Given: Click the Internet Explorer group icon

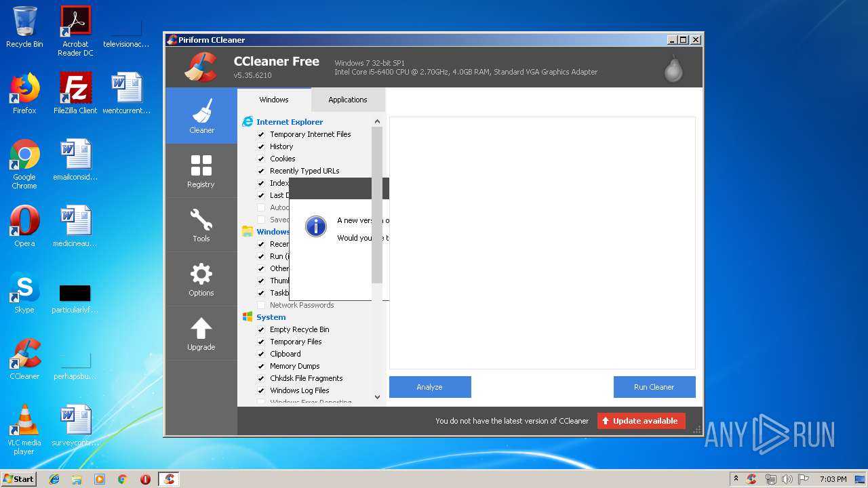Looking at the screenshot, I should pyautogui.click(x=248, y=122).
